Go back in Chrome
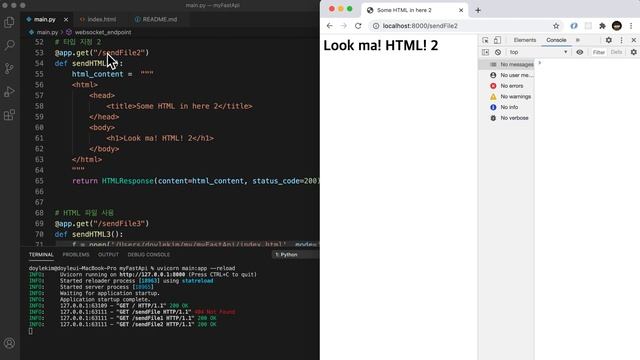Viewport: 640px width, 360px height. 329,26
